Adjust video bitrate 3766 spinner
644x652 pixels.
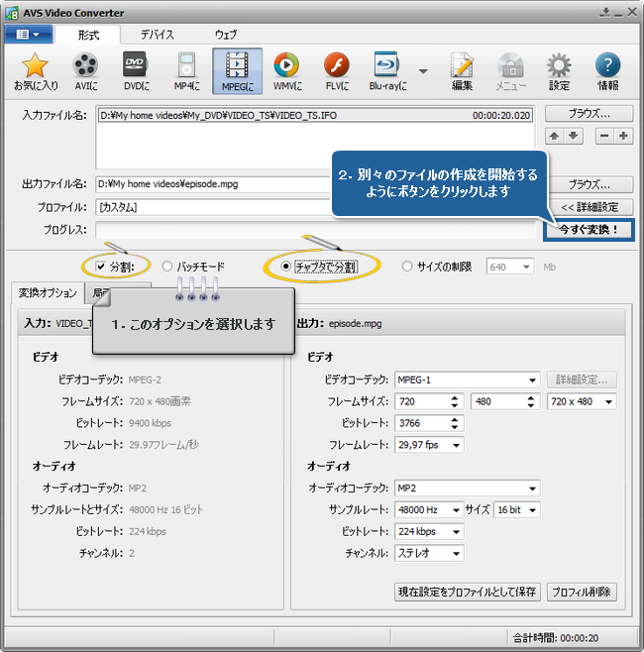(x=455, y=423)
